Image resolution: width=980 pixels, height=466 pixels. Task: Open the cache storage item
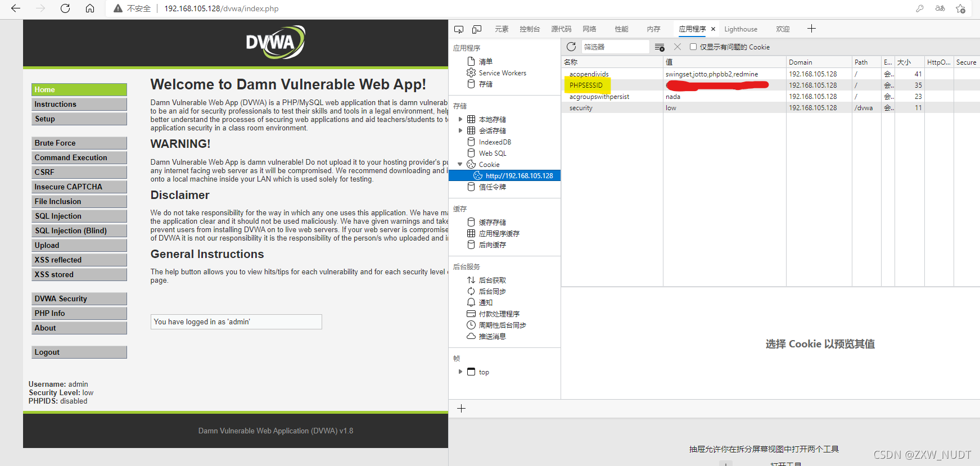pyautogui.click(x=486, y=222)
